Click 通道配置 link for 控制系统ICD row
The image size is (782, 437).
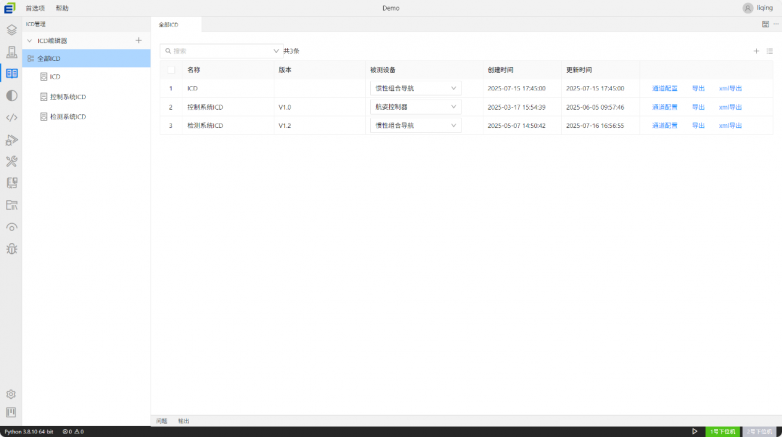pos(665,107)
